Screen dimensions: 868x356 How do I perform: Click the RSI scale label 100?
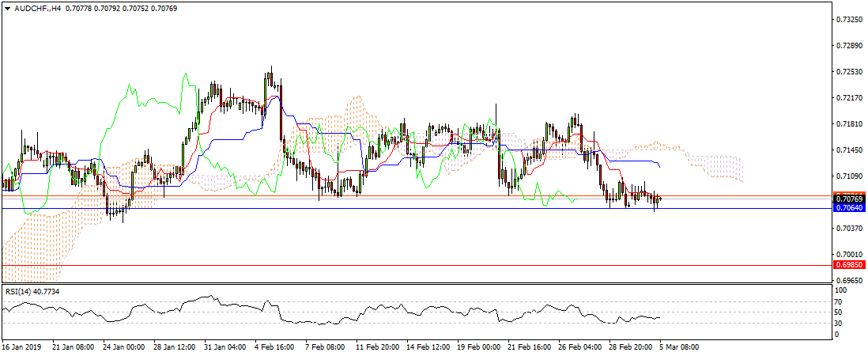click(x=841, y=290)
